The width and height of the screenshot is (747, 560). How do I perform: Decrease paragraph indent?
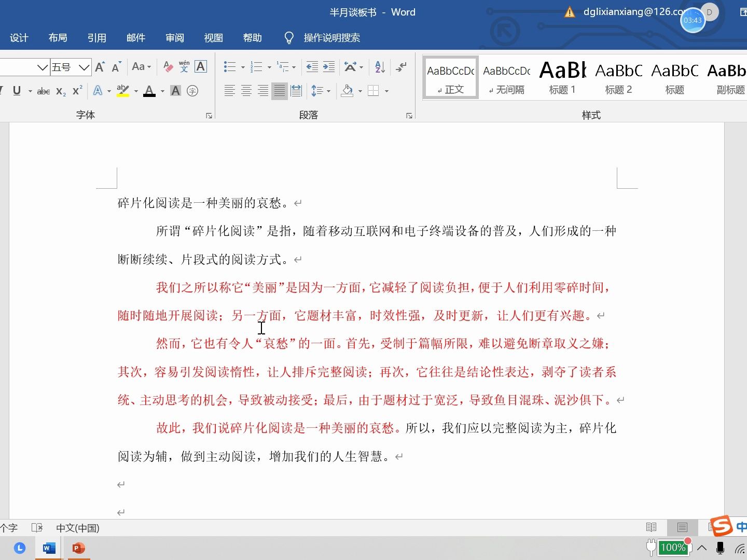coord(312,67)
